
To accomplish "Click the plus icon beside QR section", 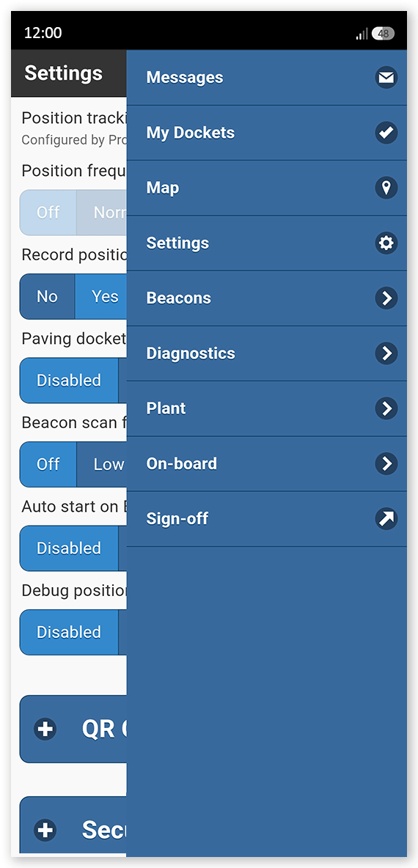I will tap(45, 729).
